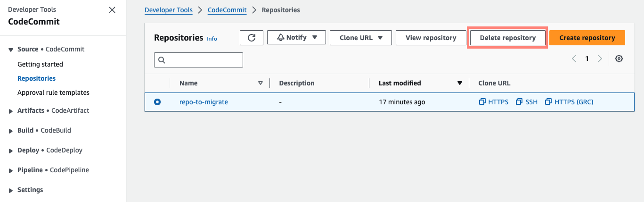Viewport: 644px width, 202px height.
Task: Open the table preferences gear icon
Action: click(x=619, y=59)
